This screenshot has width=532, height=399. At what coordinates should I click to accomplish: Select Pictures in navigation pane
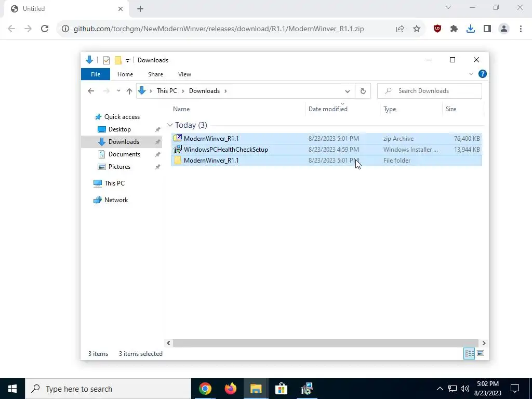(x=119, y=167)
